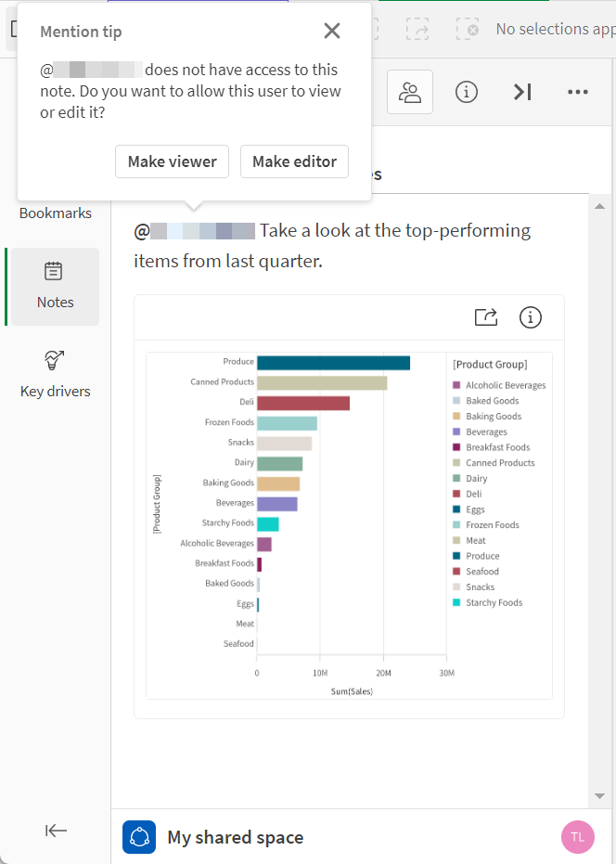Click the TL user avatar
The width and height of the screenshot is (616, 864).
click(x=577, y=837)
